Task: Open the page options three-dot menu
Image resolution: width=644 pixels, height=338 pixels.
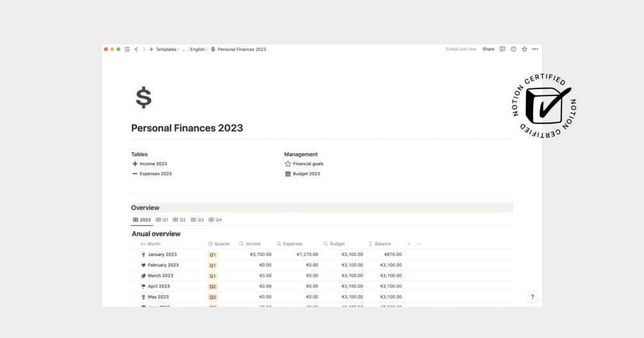Action: tap(535, 49)
